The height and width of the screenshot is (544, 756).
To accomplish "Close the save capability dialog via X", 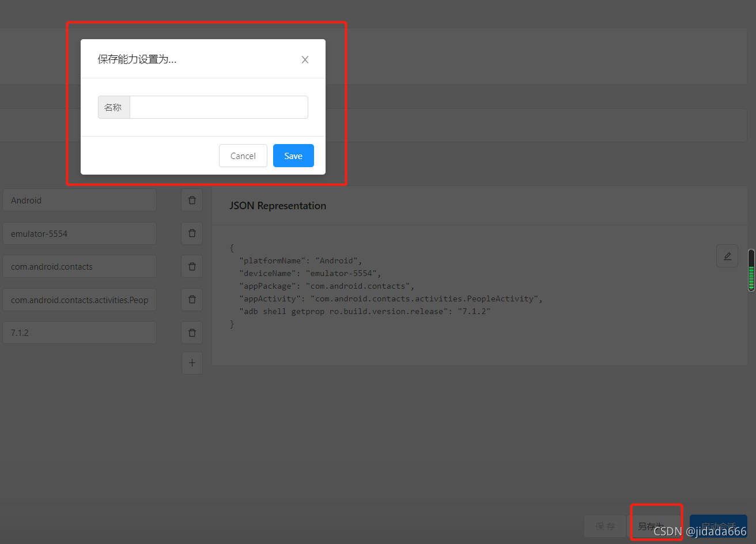I will 305,59.
